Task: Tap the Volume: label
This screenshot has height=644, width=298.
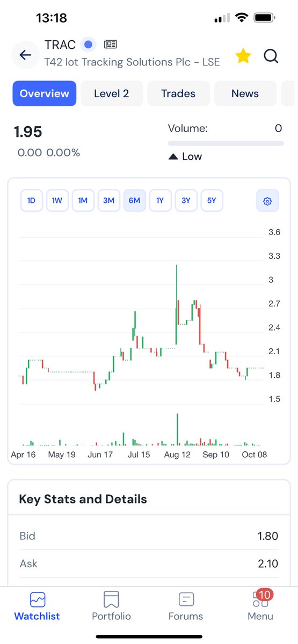Action: [x=188, y=128]
